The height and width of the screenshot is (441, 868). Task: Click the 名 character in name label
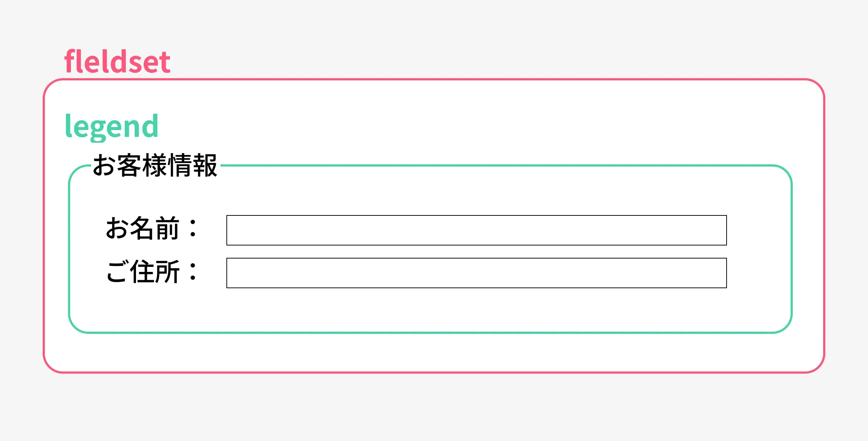tap(142, 228)
